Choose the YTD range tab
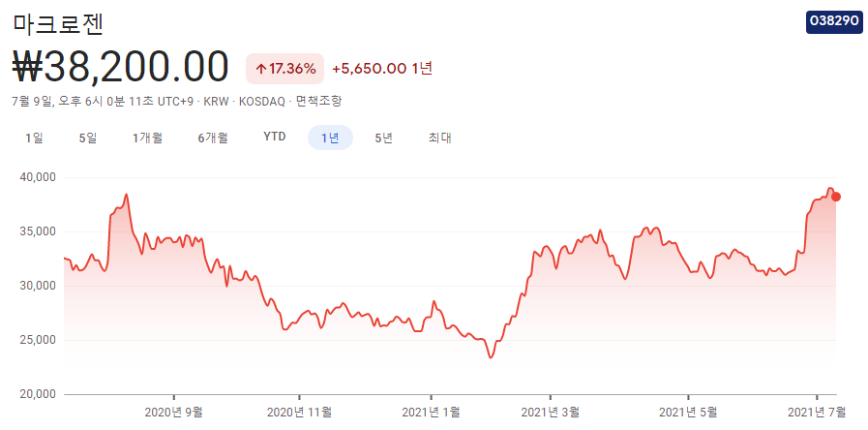Screen dimensions: 868x430 275,137
